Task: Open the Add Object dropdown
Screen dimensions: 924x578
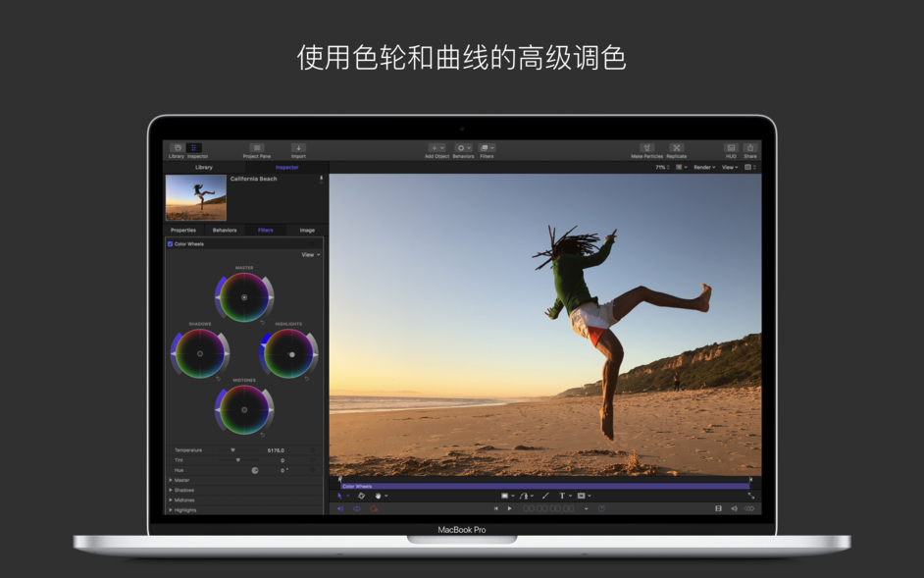Action: coord(436,147)
